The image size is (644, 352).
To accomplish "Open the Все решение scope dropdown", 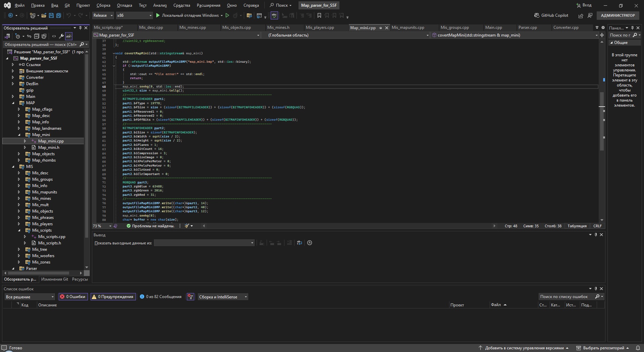I will click(x=30, y=297).
